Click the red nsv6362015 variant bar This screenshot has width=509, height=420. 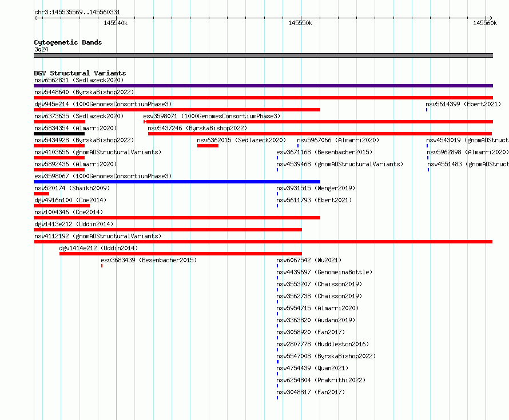pos(208,146)
